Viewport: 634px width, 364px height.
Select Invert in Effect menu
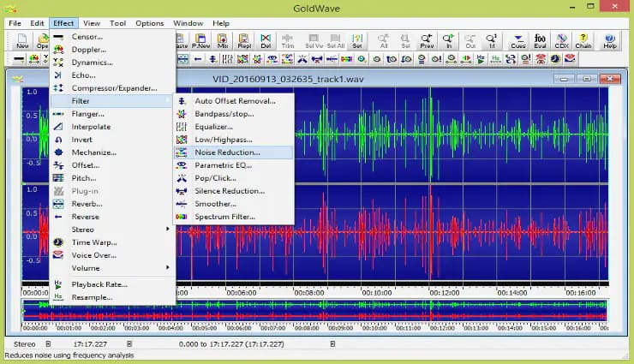112,140
